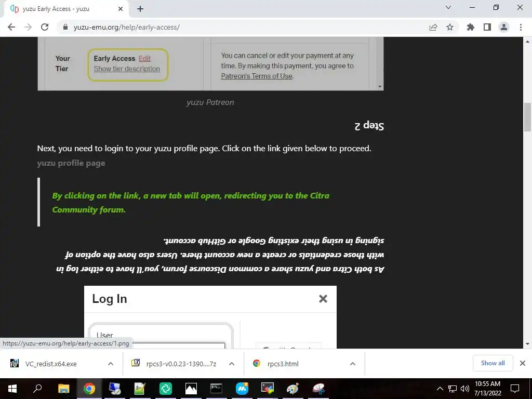
Task: Go back to the previous page
Action: (x=11, y=27)
